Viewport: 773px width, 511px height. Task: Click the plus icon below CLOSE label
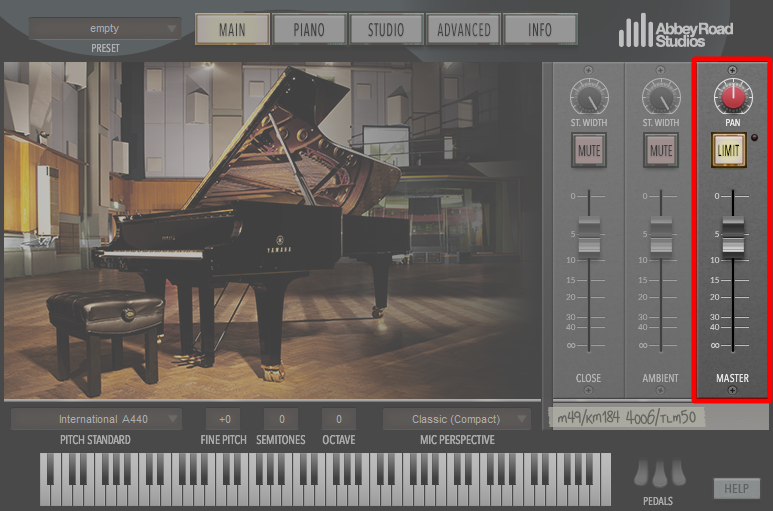pos(588,390)
